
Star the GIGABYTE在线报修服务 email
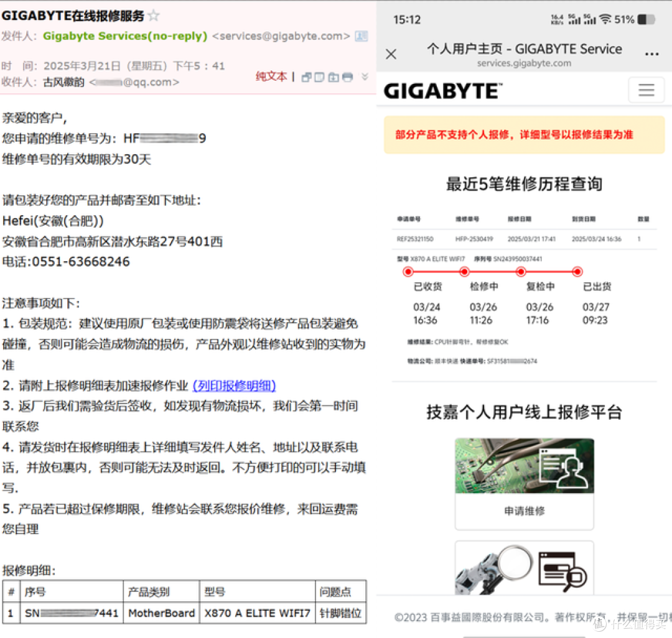tap(154, 16)
